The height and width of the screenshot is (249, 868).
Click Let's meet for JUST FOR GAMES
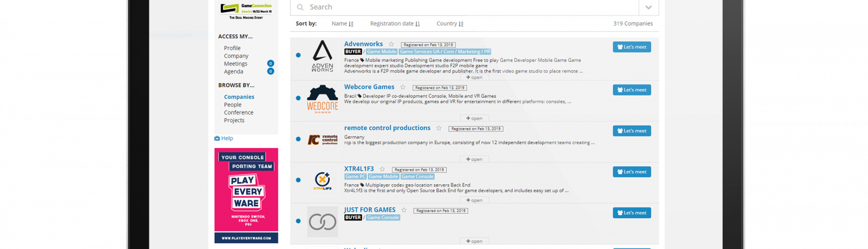632,213
